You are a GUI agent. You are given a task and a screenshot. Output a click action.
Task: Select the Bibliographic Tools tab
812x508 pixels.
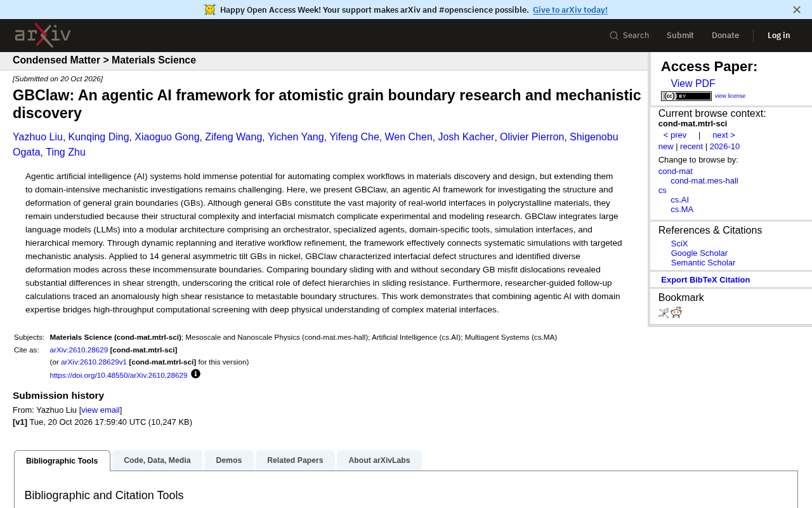[x=62, y=461]
